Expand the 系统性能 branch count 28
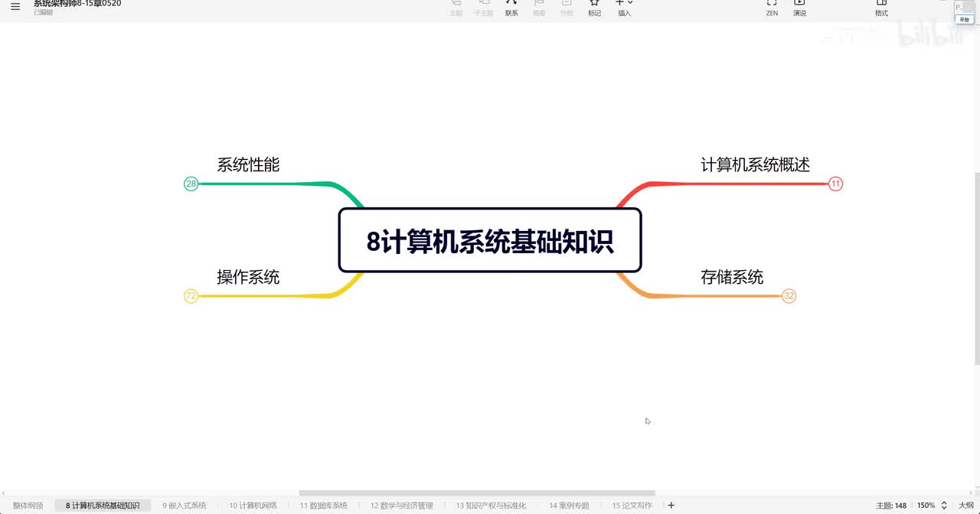 191,184
